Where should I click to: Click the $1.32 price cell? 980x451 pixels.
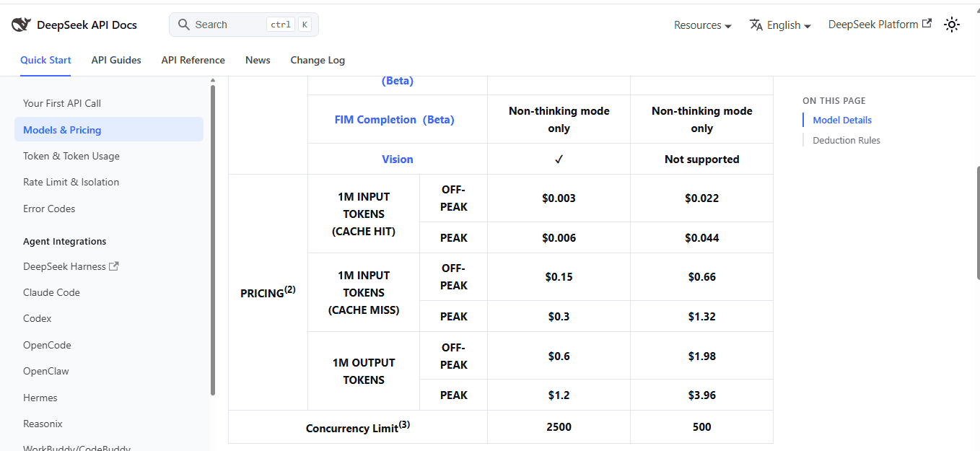702,316
